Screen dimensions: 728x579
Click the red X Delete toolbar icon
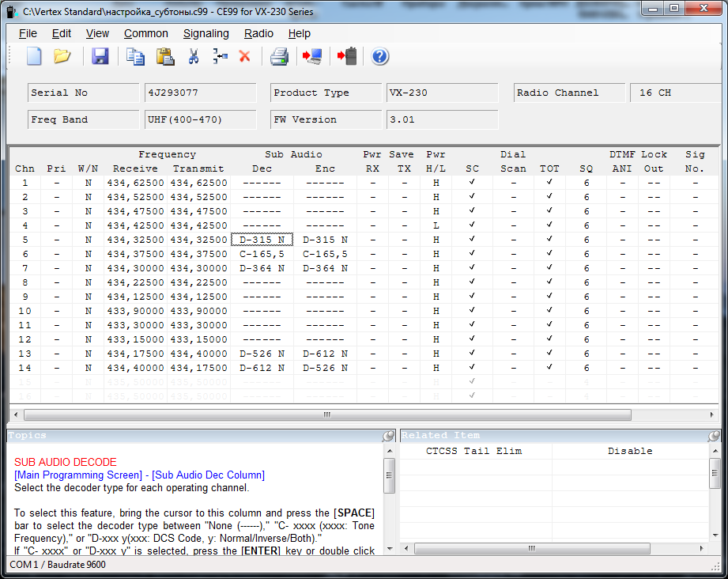coord(245,57)
